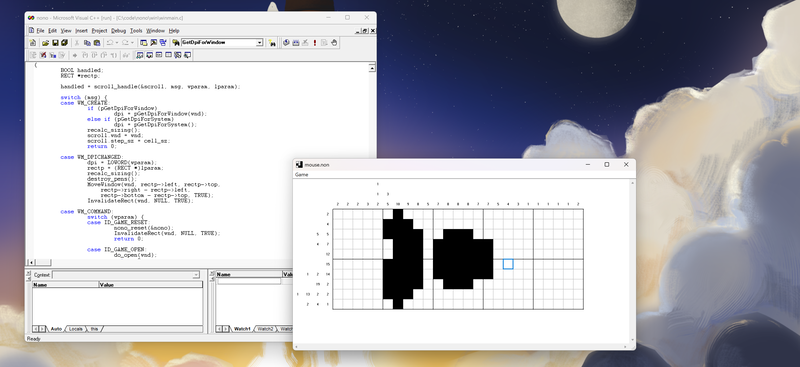This screenshot has width=800, height=367.
Task: Click the code editor scroll-up arrow
Action: point(372,68)
